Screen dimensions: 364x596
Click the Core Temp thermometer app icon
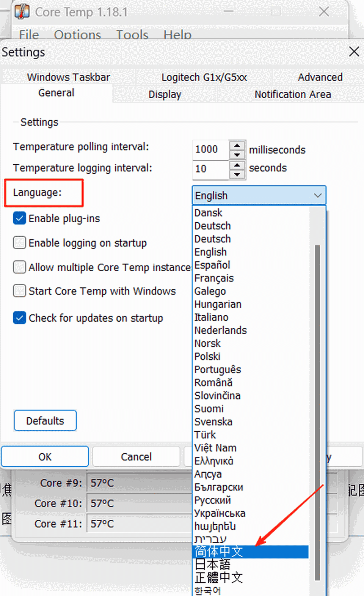click(x=22, y=11)
